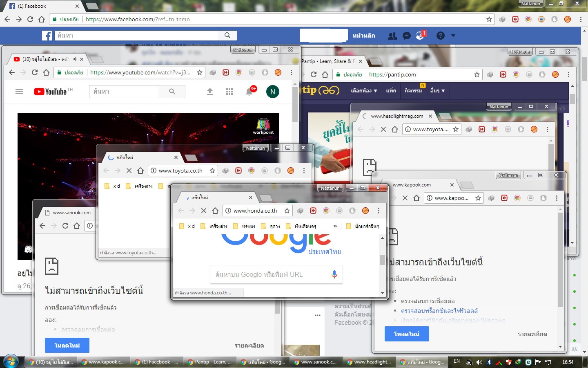This screenshot has height=368, width=588.
Task: Bookmark the YouTube page with star
Action: pyautogui.click(x=200, y=72)
